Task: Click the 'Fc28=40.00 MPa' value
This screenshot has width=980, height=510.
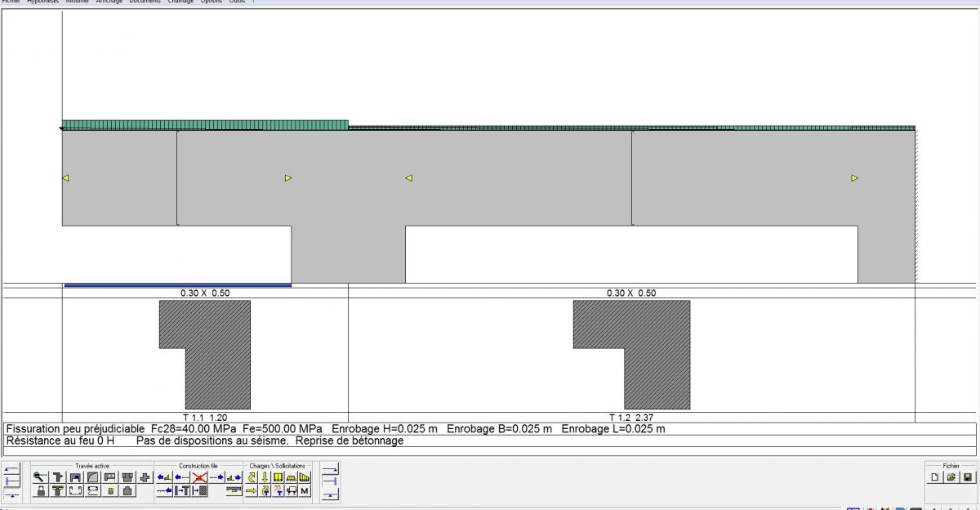Action: click(194, 428)
